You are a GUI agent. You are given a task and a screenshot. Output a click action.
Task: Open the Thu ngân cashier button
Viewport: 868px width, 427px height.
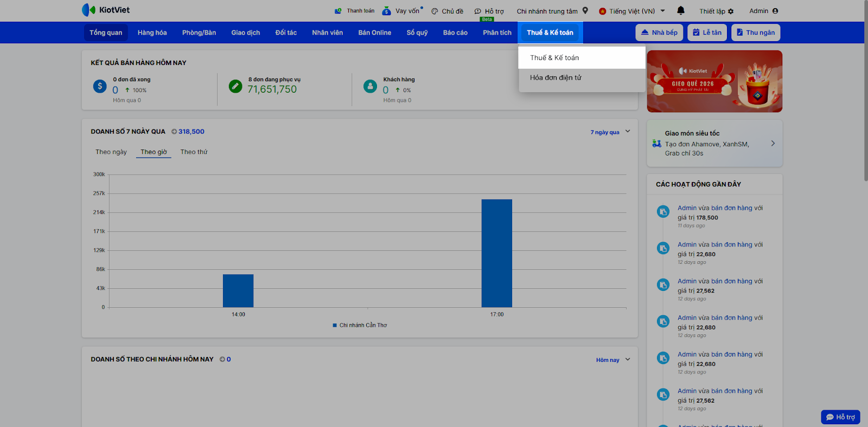pyautogui.click(x=755, y=33)
